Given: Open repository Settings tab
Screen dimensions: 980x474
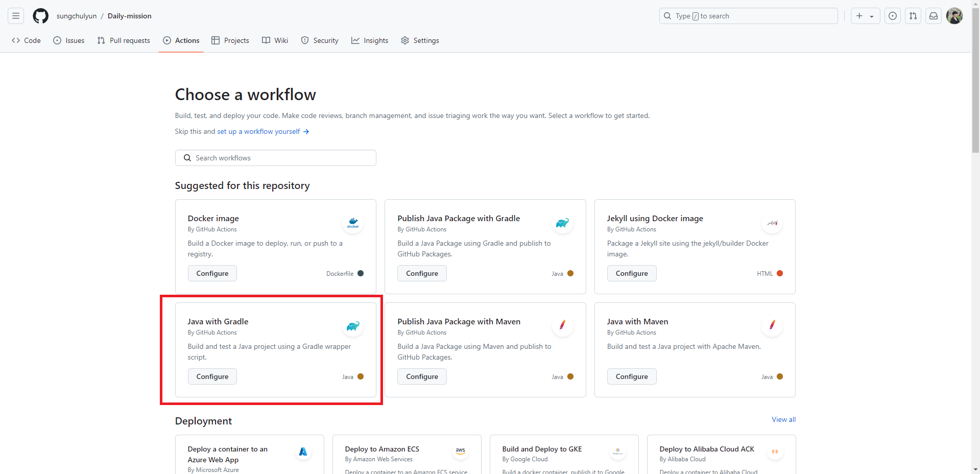Looking at the screenshot, I should (420, 40).
